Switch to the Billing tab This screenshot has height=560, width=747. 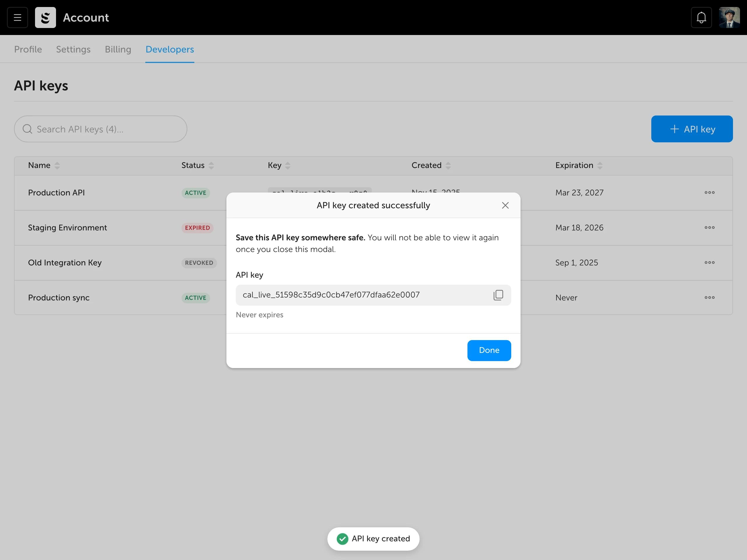118,49
